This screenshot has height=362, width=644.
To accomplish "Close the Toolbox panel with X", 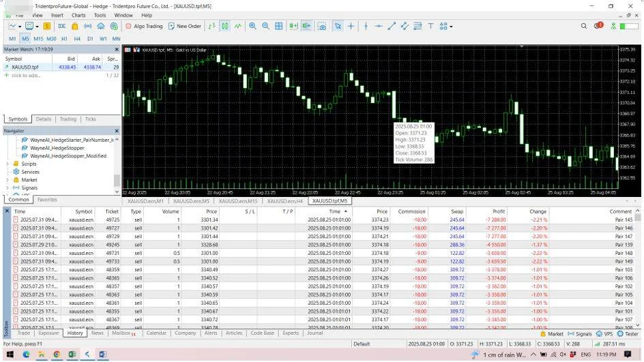I will [7, 210].
